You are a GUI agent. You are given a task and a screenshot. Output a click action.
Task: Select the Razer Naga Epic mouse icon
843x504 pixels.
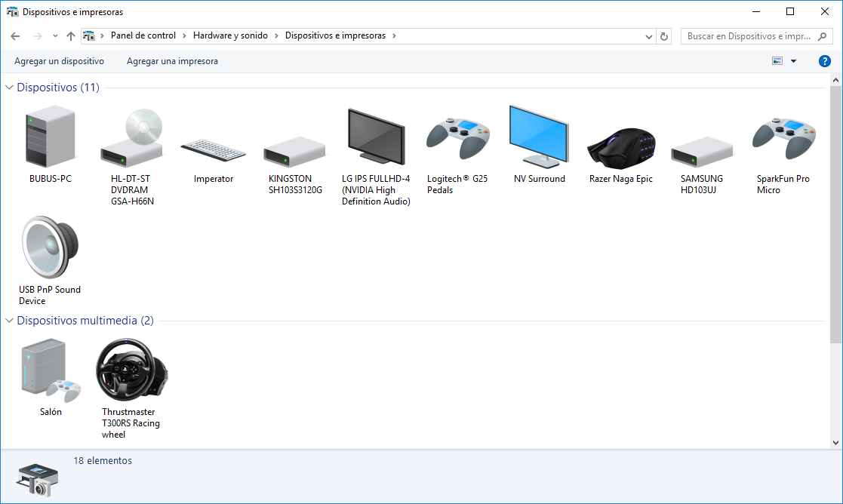(622, 149)
